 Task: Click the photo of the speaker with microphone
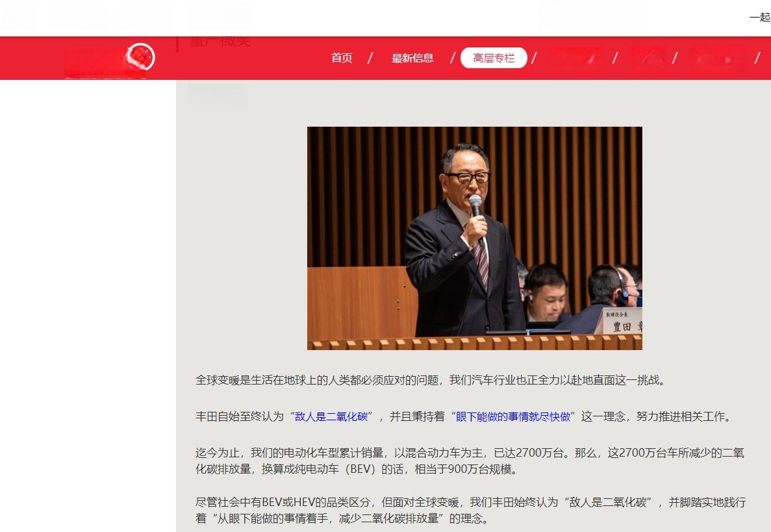click(x=475, y=238)
